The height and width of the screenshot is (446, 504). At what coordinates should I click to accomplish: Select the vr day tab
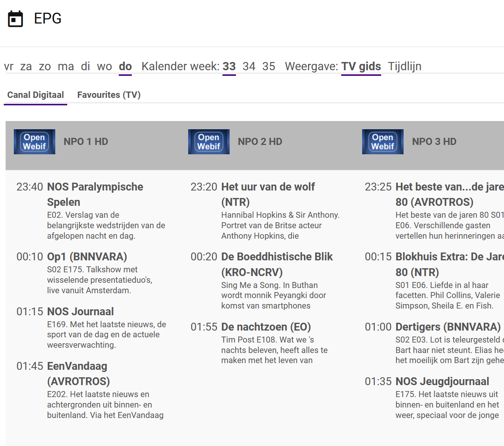click(x=9, y=66)
